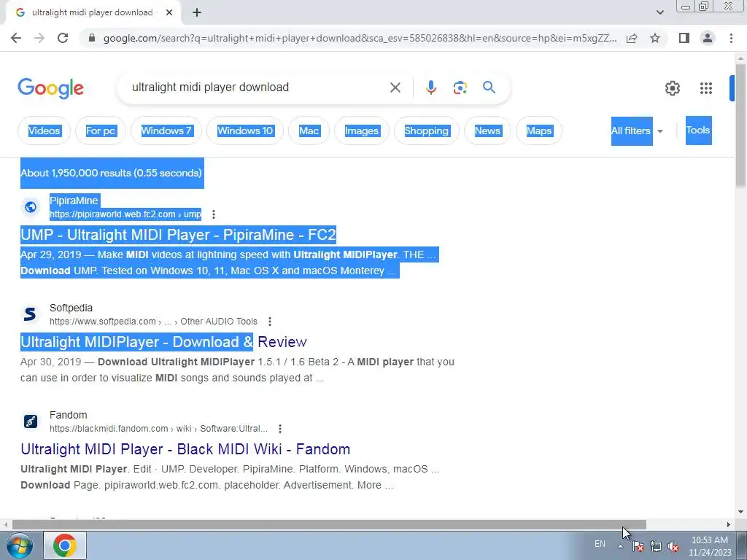
Task: Open more options for the Fandom result
Action: pyautogui.click(x=280, y=429)
